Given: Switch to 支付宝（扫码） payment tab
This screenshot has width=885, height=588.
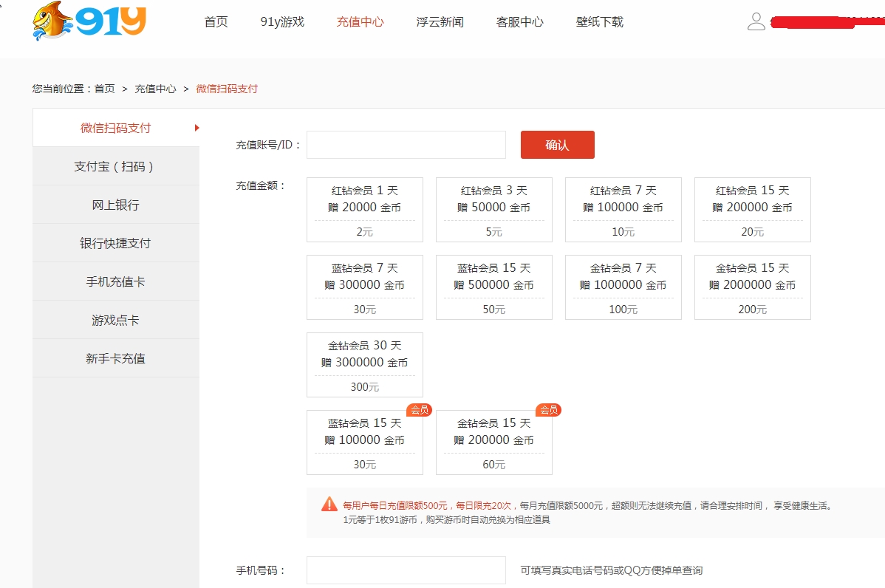Looking at the screenshot, I should coord(115,166).
